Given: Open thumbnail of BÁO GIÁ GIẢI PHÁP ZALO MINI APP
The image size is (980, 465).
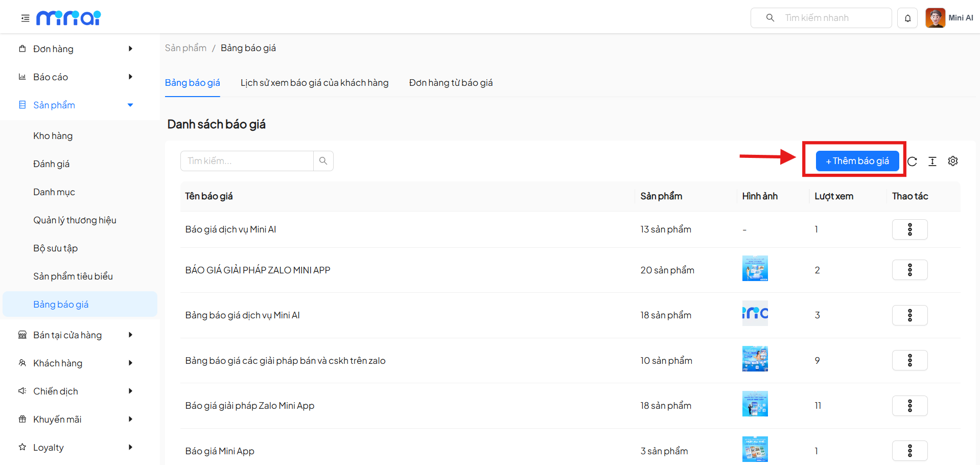Looking at the screenshot, I should point(755,268).
